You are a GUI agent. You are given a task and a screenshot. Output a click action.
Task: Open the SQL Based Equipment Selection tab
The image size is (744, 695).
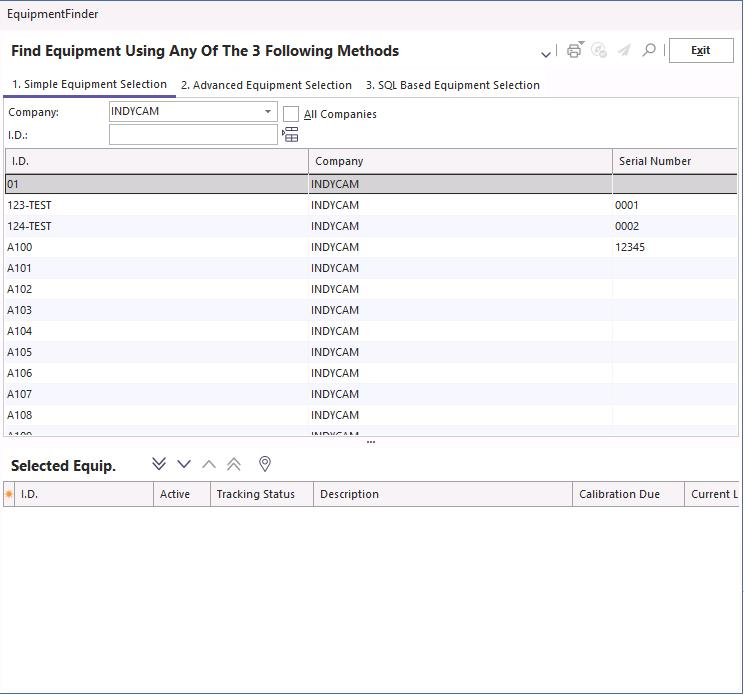[452, 85]
